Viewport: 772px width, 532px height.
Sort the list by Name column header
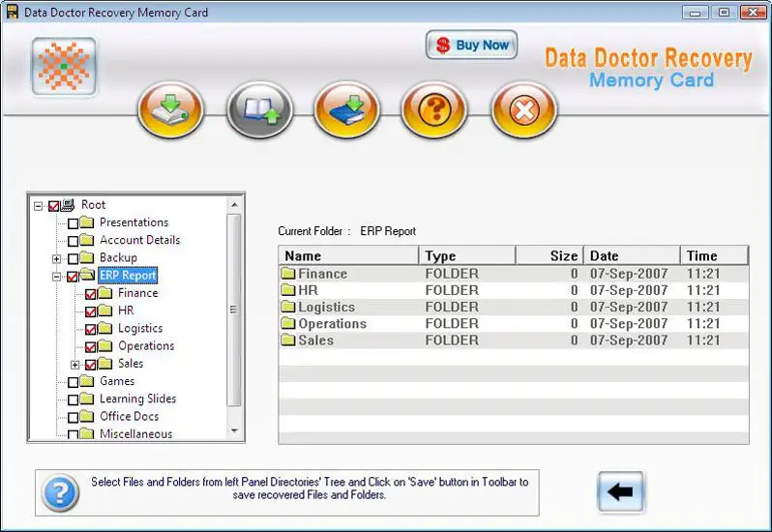[348, 256]
